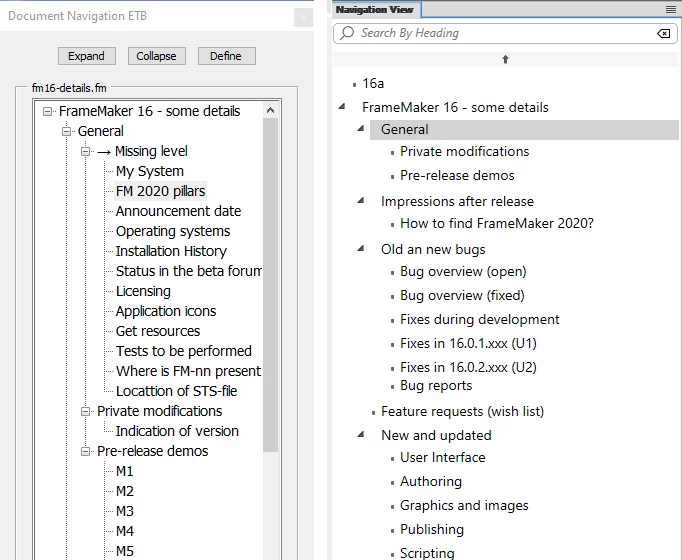Click the tree scrollbar up arrow
This screenshot has width=682, height=560.
click(x=271, y=110)
